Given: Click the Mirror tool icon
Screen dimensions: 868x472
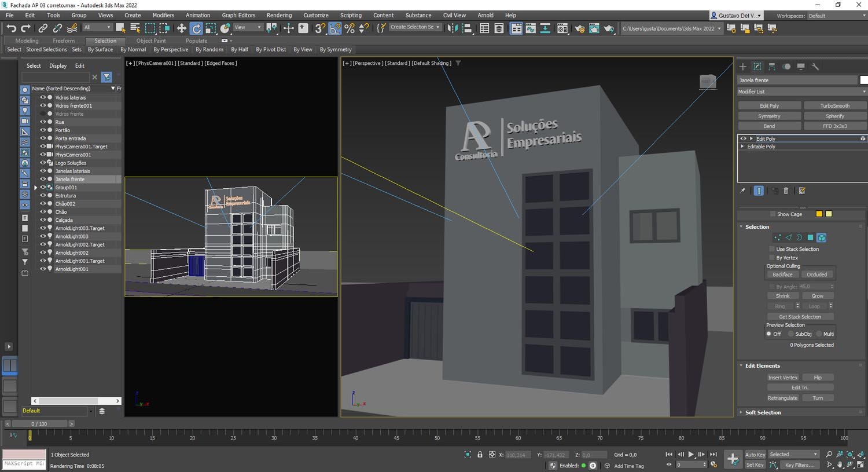Looking at the screenshot, I should tap(453, 28).
